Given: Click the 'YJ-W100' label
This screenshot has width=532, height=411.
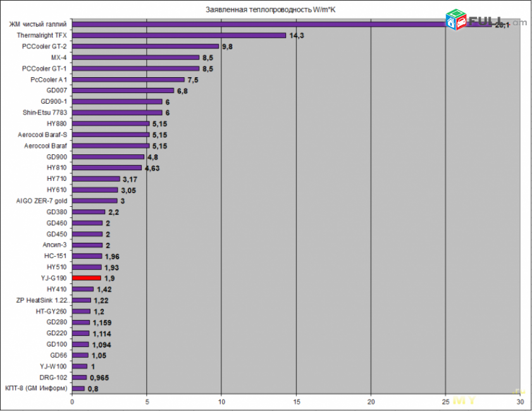Looking at the screenshot, I should 53,367.
